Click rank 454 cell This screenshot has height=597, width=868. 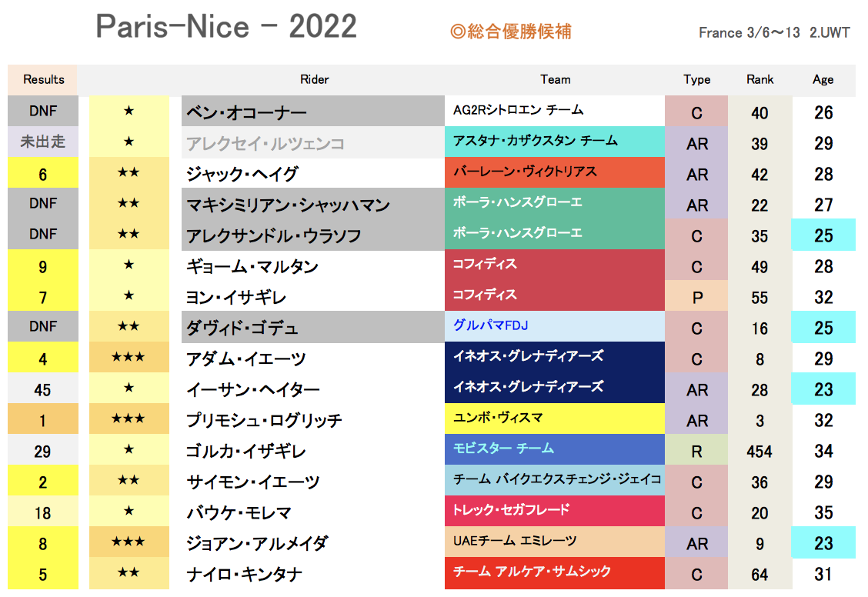tap(759, 450)
